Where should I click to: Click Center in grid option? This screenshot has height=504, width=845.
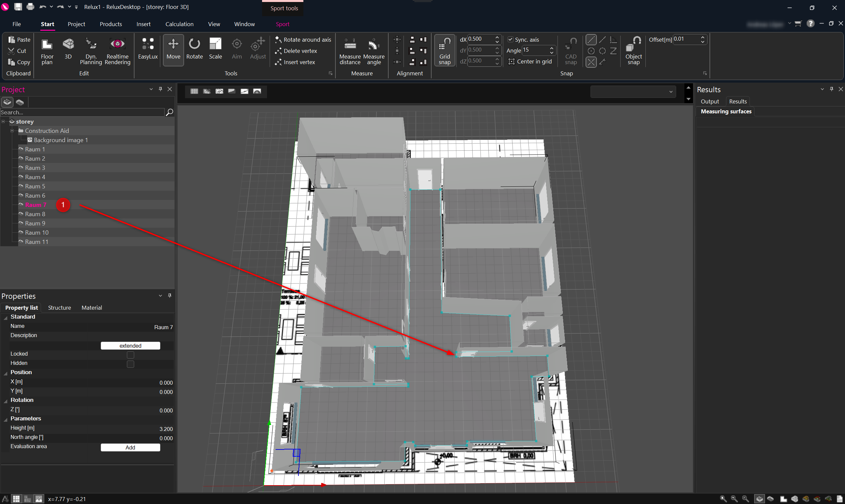(x=530, y=61)
